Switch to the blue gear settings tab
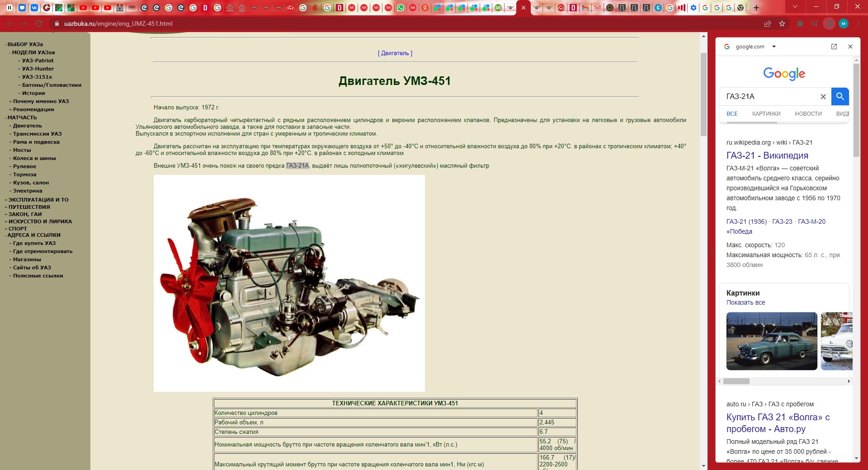The height and width of the screenshot is (470, 868). [x=693, y=8]
